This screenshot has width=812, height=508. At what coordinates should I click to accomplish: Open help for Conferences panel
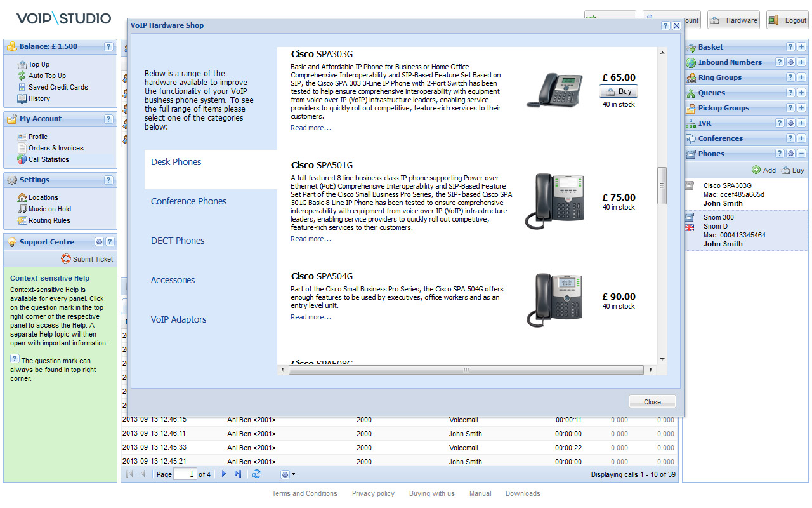pyautogui.click(x=790, y=138)
